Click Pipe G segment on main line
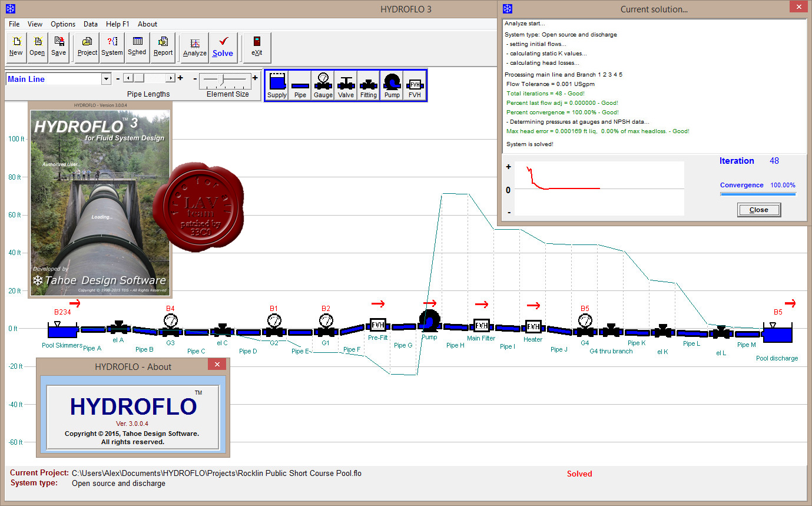 click(x=403, y=327)
